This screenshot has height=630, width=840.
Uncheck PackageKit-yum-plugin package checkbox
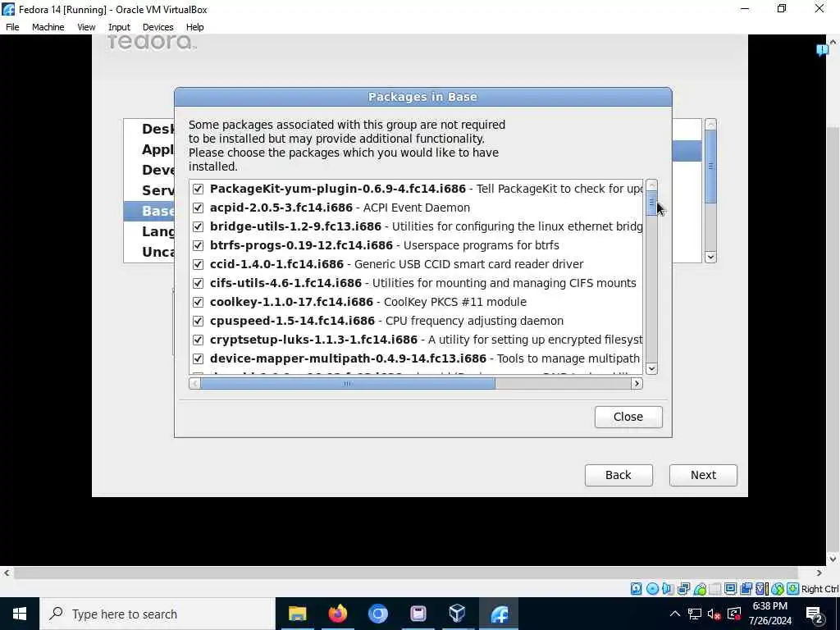(199, 189)
